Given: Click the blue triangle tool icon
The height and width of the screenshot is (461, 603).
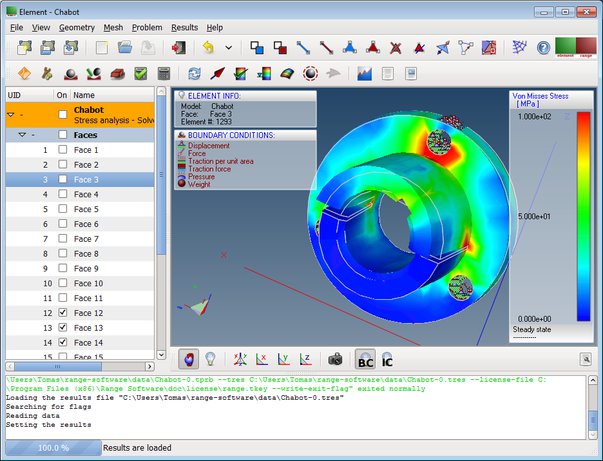Looking at the screenshot, I should pyautogui.click(x=349, y=48).
